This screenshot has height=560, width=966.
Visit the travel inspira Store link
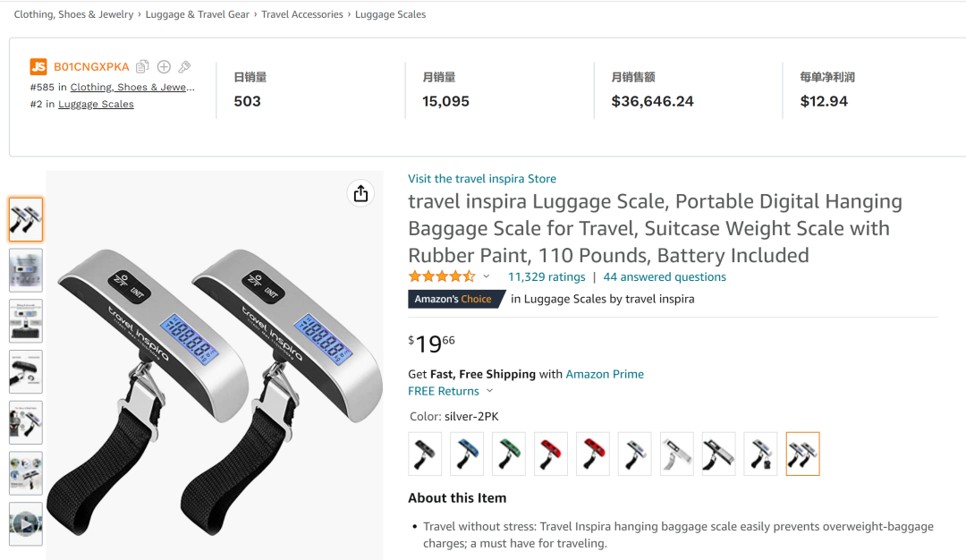point(482,179)
